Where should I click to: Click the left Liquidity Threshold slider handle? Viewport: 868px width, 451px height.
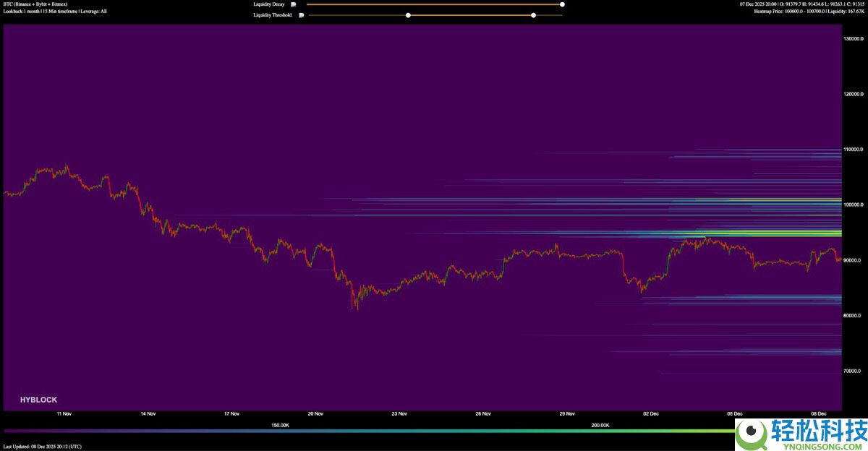(x=408, y=15)
